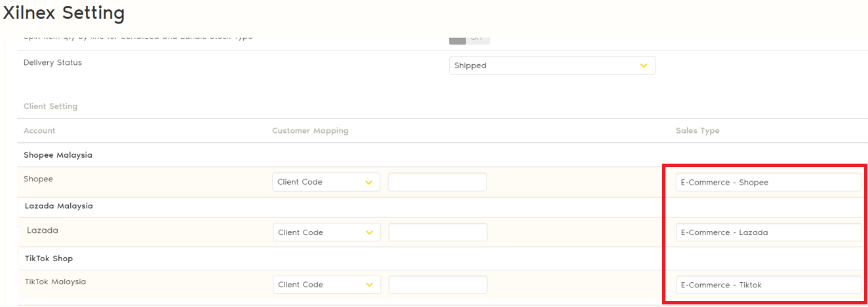Edit the E-Commerce - Shopee sales type field
The width and height of the screenshot is (868, 307).
pos(768,183)
